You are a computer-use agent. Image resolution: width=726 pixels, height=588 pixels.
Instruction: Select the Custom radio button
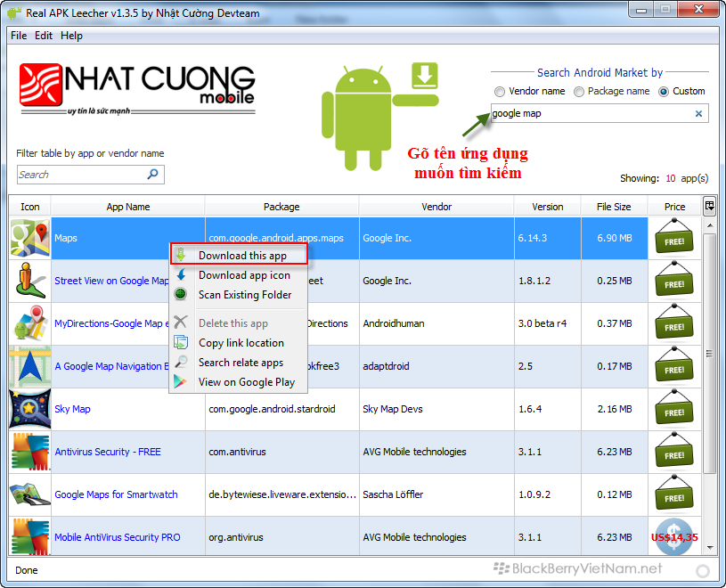click(x=664, y=92)
